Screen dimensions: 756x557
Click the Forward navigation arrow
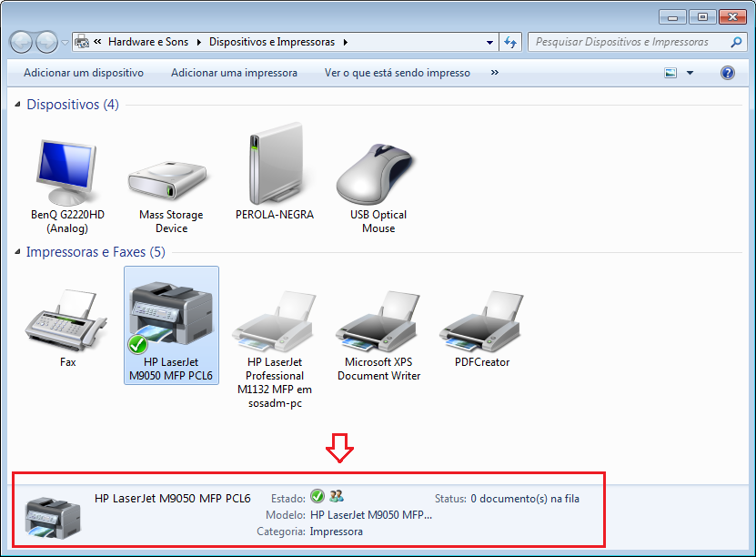[46, 43]
